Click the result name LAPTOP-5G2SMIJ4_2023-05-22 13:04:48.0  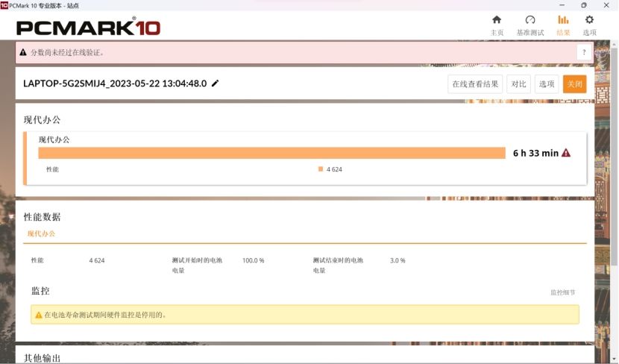115,84
